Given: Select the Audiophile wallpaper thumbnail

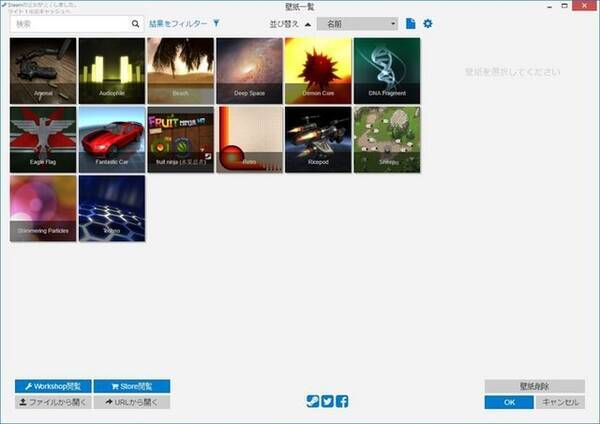Looking at the screenshot, I should (x=112, y=71).
